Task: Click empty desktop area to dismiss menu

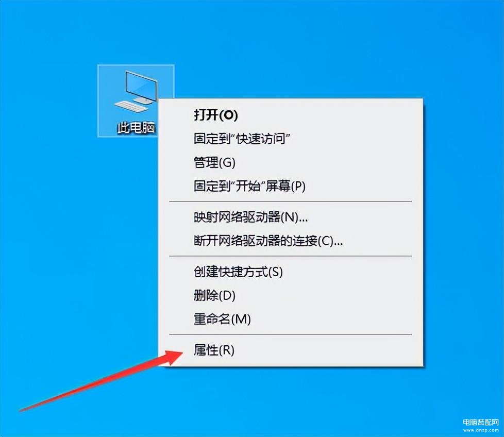Action: (x=322, y=48)
